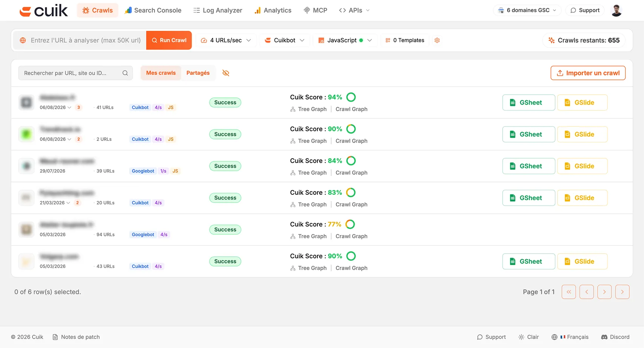Image resolution: width=644 pixels, height=348 pixels.
Task: Go to previous page chevron button
Action: (587, 292)
